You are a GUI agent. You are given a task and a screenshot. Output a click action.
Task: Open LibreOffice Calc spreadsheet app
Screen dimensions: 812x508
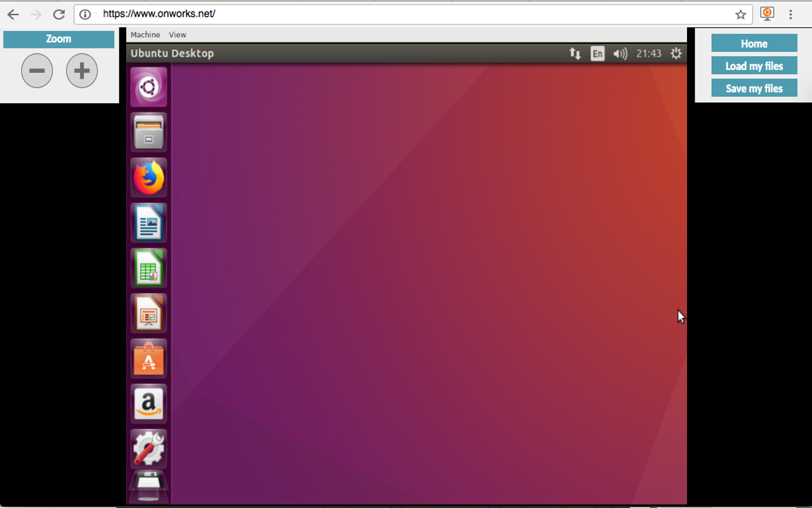click(x=148, y=267)
